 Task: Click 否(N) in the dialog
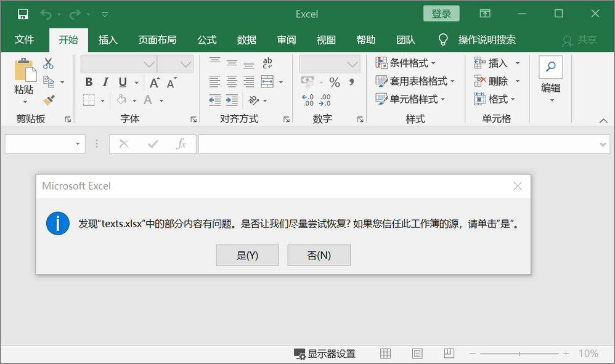point(319,255)
